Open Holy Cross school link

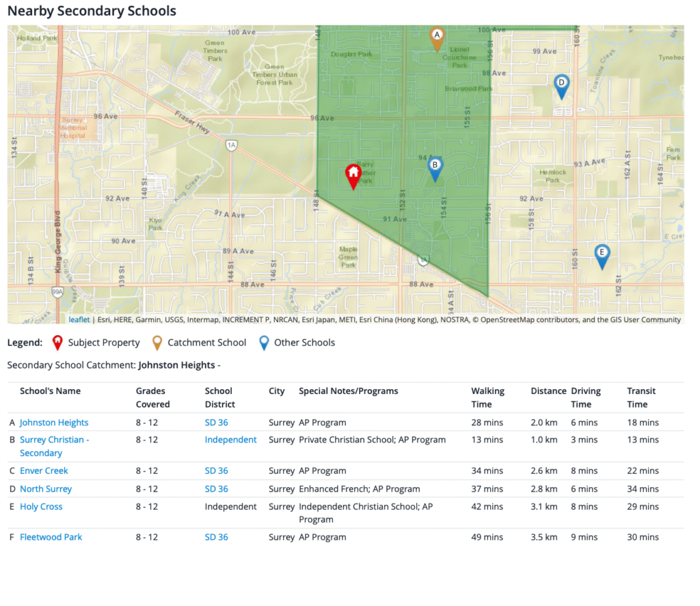(41, 506)
